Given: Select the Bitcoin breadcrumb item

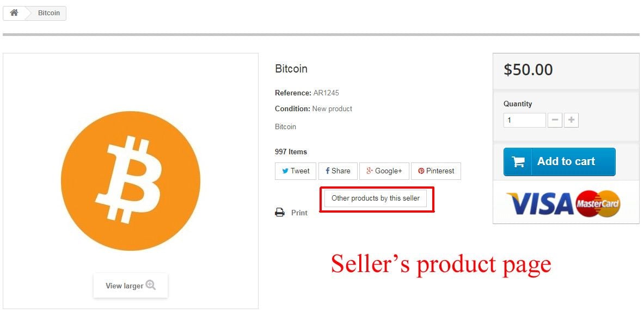Looking at the screenshot, I should (49, 13).
